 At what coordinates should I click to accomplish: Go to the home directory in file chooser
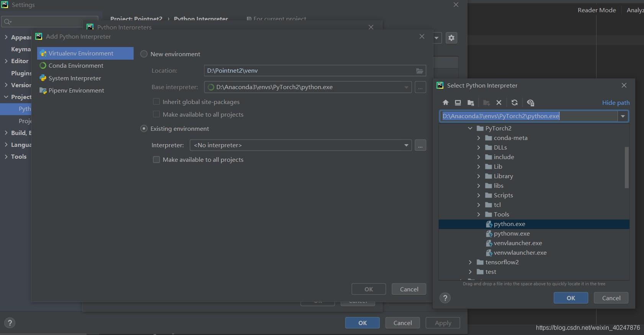point(446,102)
